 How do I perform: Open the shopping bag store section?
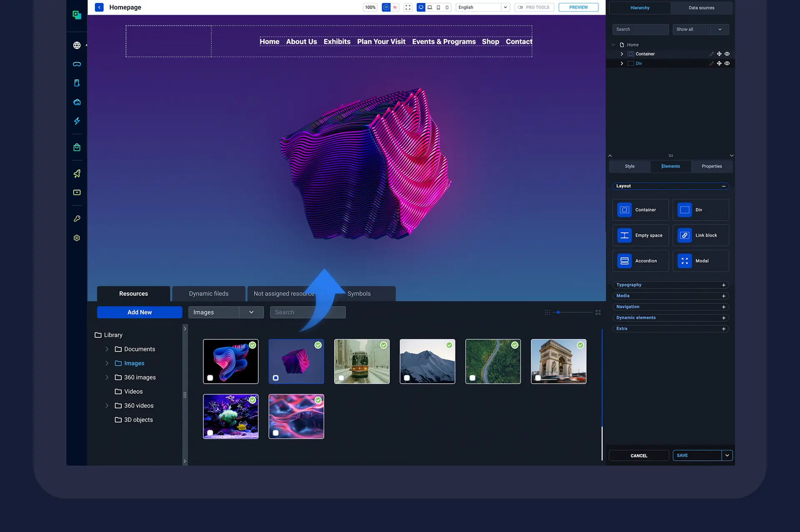pyautogui.click(x=77, y=147)
